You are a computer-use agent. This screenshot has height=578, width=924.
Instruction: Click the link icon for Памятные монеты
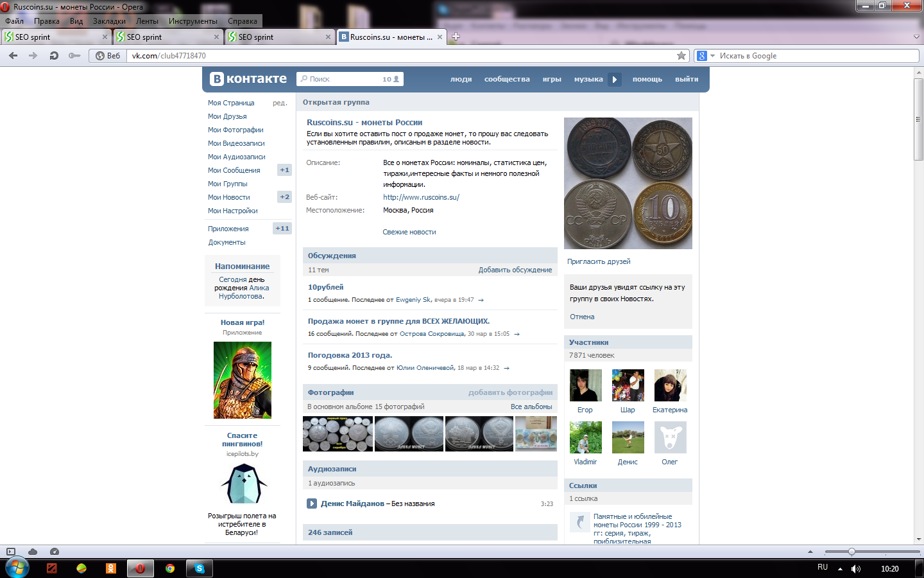pyautogui.click(x=579, y=521)
